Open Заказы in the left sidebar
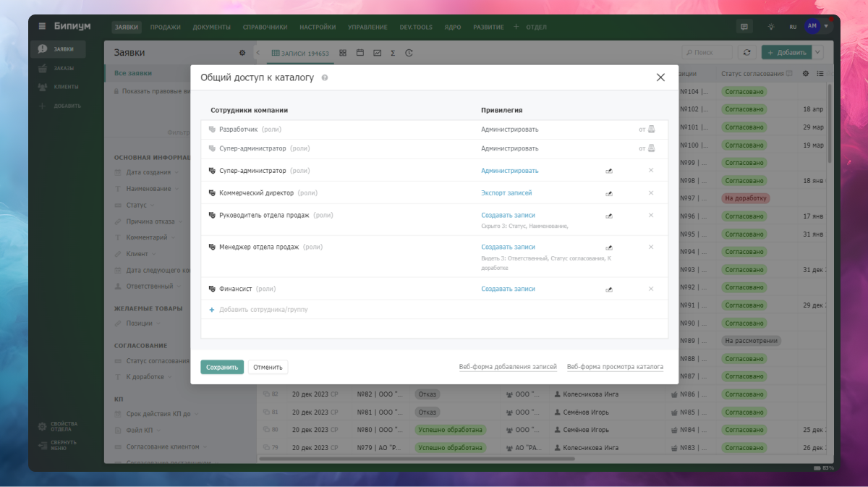This screenshot has height=487, width=868. coord(59,68)
